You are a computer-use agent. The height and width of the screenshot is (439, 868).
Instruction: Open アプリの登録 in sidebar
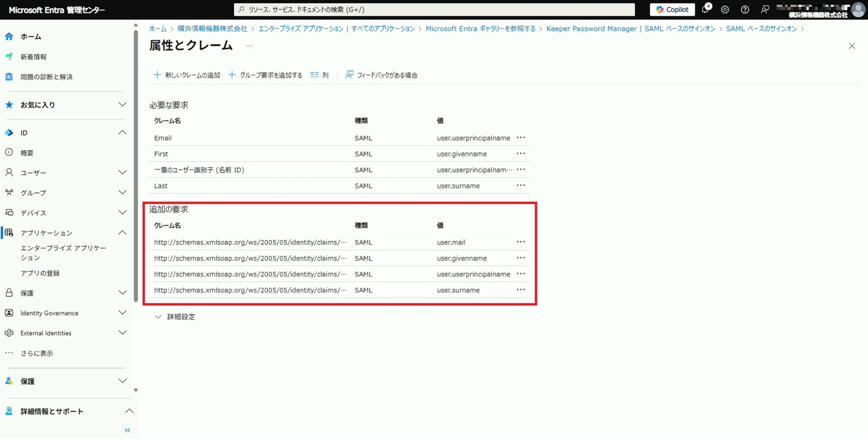[x=40, y=273]
